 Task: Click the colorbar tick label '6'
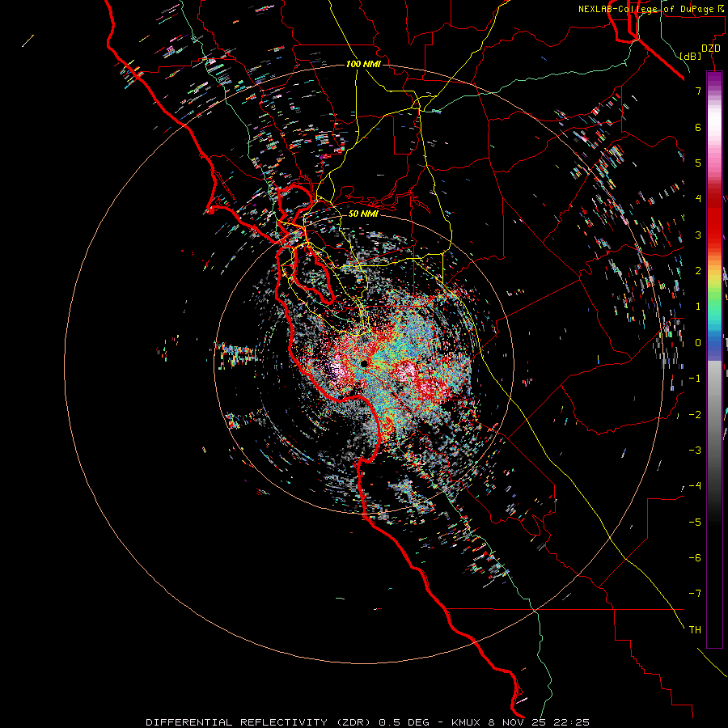698,127
